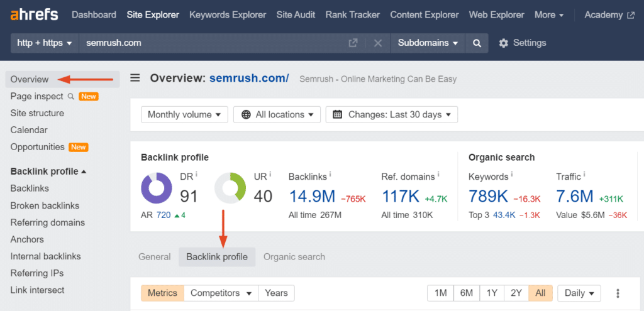Click the UR donut chart
This screenshot has height=311, width=644.
230,188
